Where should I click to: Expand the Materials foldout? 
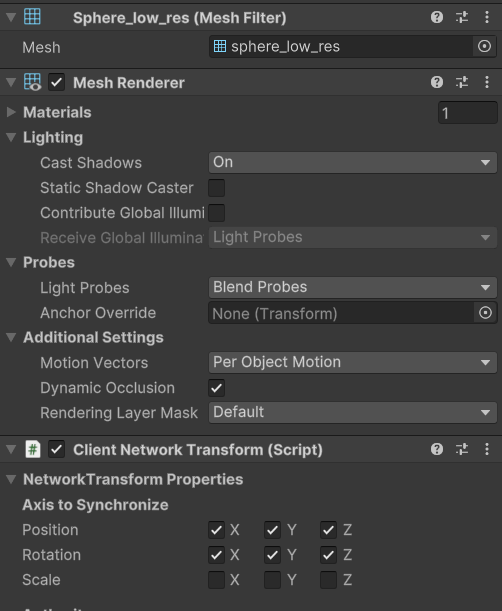click(11, 112)
